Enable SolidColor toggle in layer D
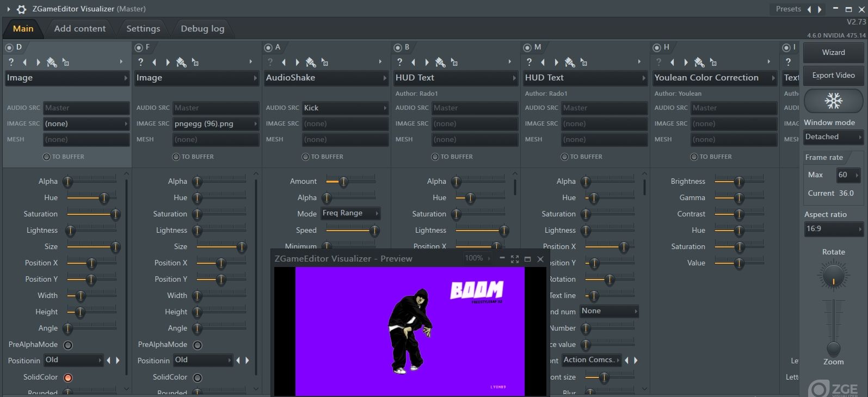This screenshot has width=868, height=397. tap(68, 377)
